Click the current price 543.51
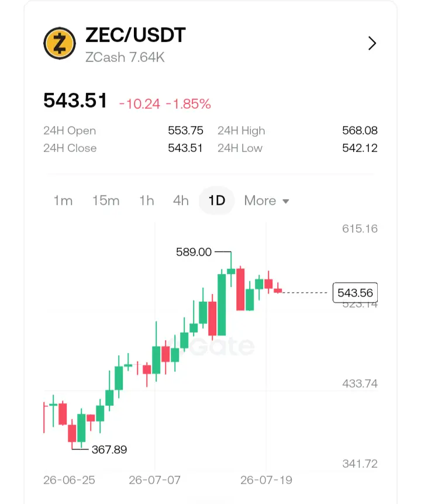421x504 pixels. (75, 101)
